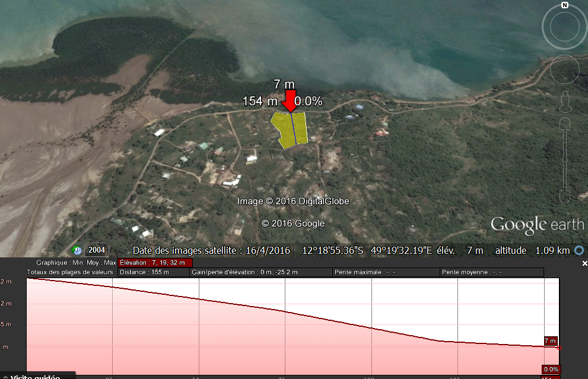Click the red cursor marker on the profile
The width and height of the screenshot is (588, 379).
tap(559, 348)
